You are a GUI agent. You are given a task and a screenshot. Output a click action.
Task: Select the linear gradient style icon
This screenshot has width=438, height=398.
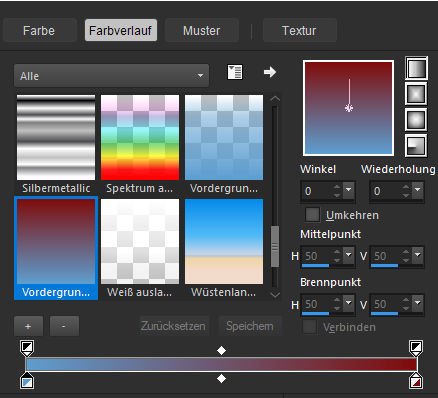[416, 68]
